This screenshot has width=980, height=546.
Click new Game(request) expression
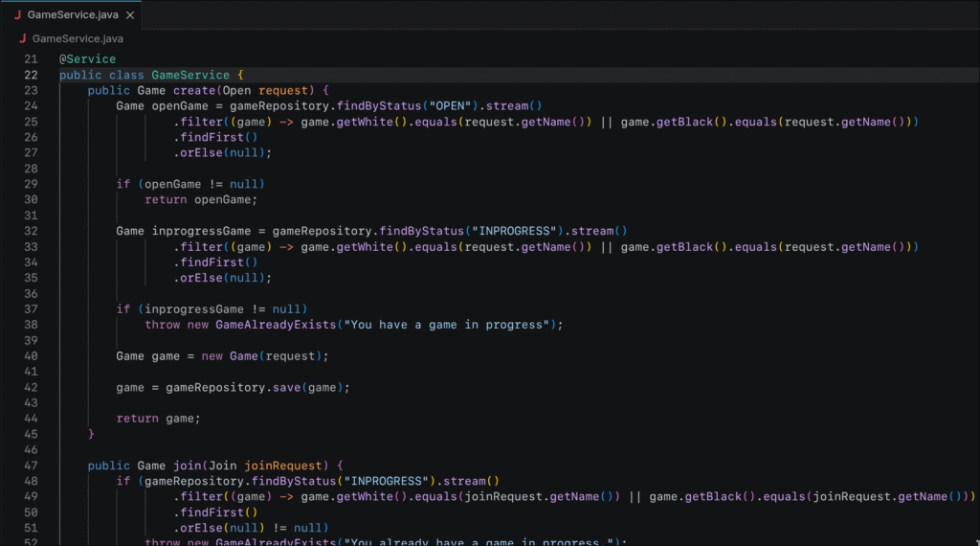click(x=261, y=356)
